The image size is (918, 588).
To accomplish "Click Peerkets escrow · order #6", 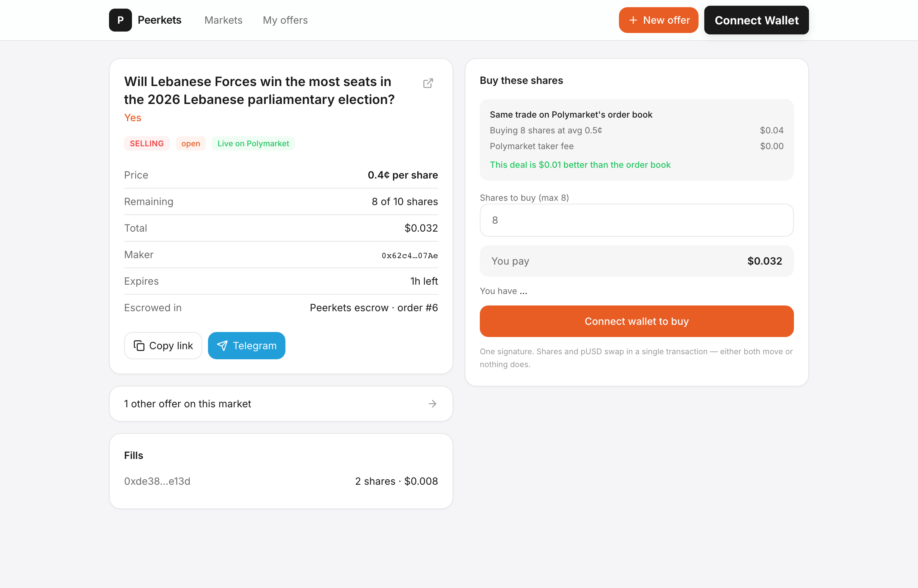I will pyautogui.click(x=373, y=308).
